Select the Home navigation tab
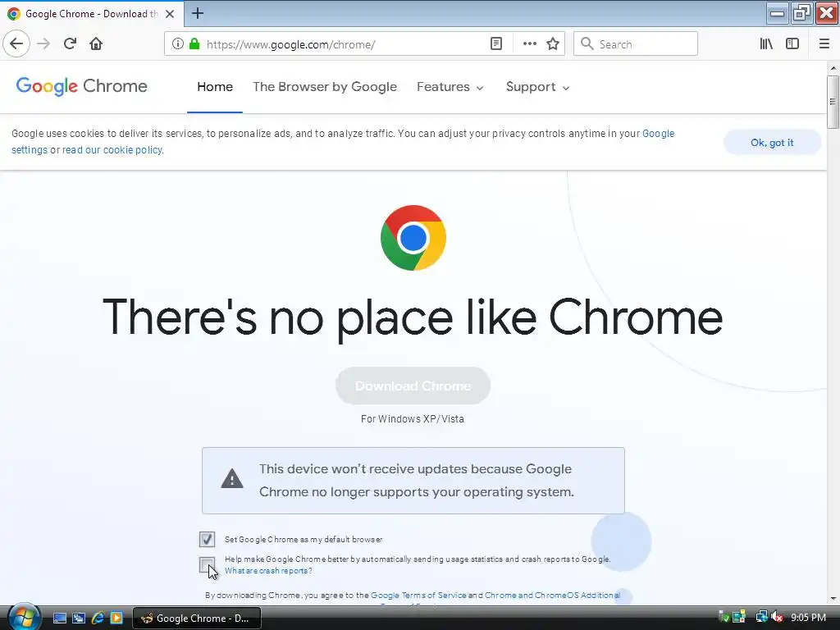 215,87
